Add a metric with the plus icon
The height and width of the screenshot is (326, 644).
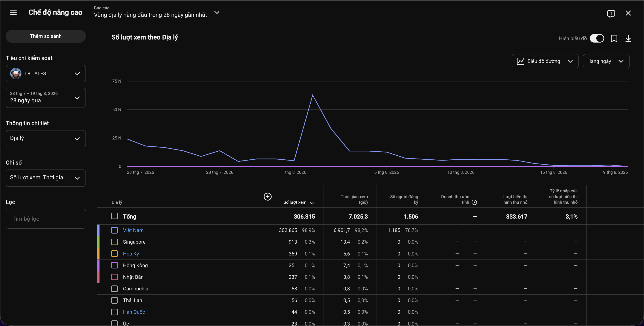click(x=267, y=197)
